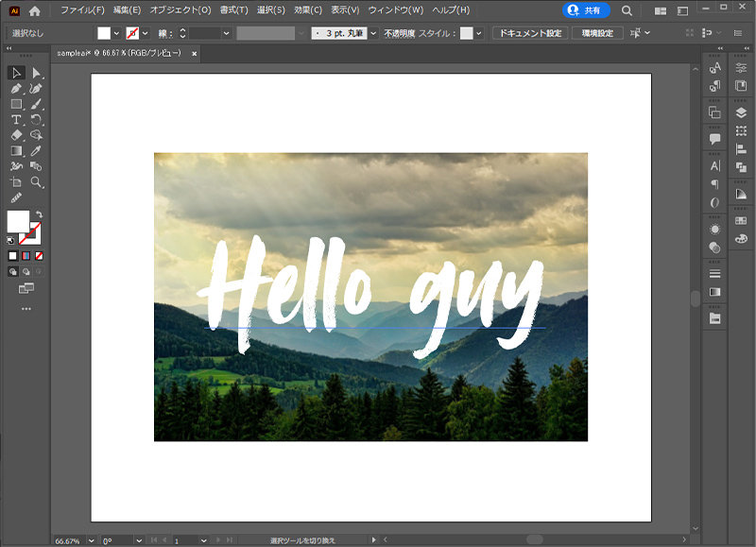Open the Layers panel icon

(741, 111)
